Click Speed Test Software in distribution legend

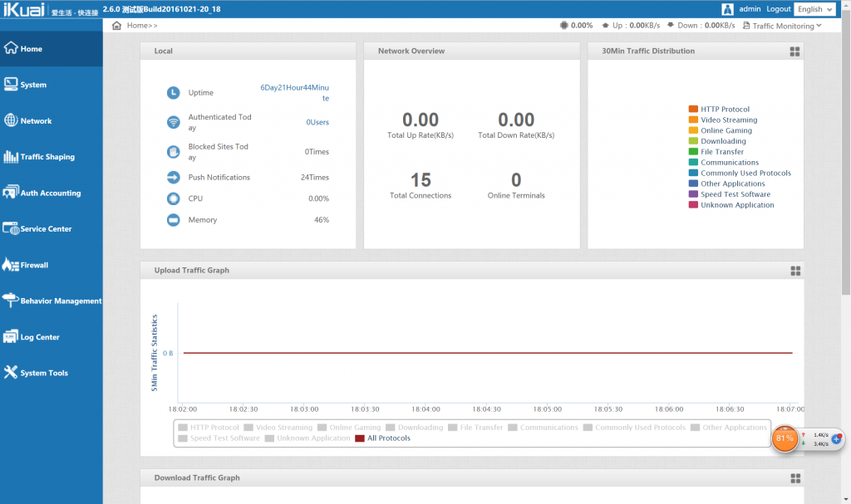click(x=730, y=194)
